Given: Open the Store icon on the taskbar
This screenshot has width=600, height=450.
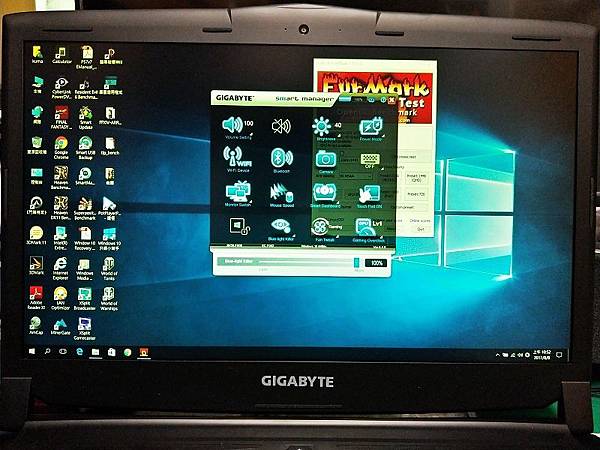Looking at the screenshot, I should tap(111, 352).
